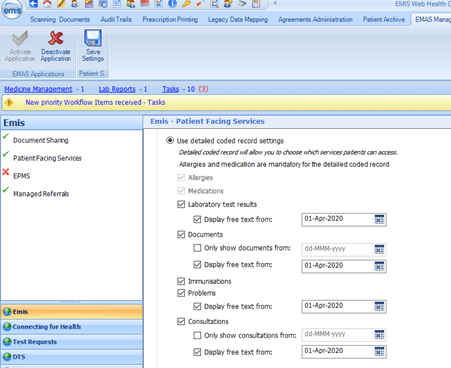Open Test Requests navigation pane
451x368 pixels.
(x=72, y=342)
